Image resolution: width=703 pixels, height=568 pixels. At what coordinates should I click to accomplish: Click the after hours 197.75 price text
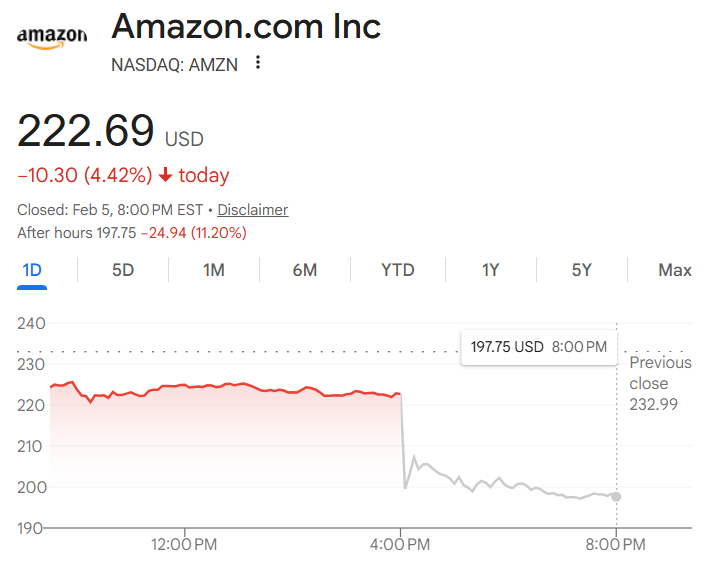point(114,233)
